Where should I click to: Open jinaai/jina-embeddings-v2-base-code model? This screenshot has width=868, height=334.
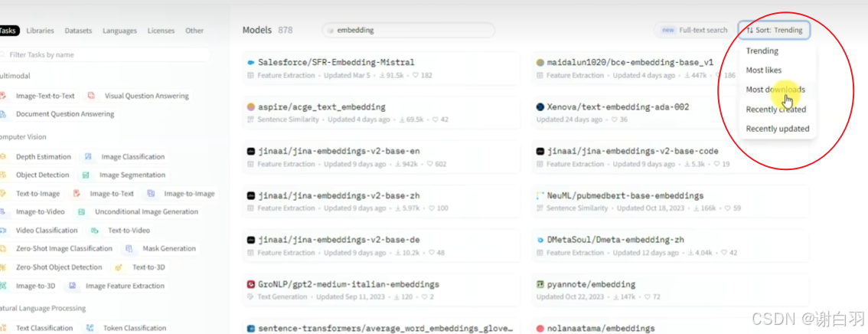click(671, 157)
